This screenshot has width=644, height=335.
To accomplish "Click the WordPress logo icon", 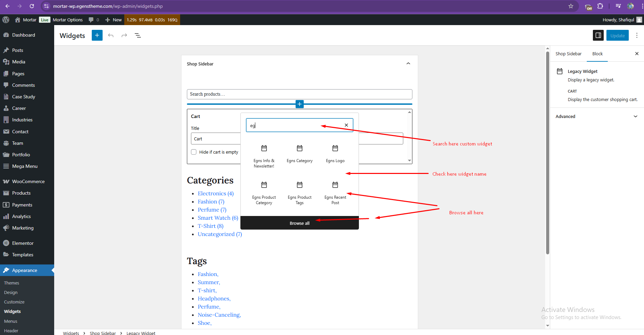I will [x=6, y=20].
